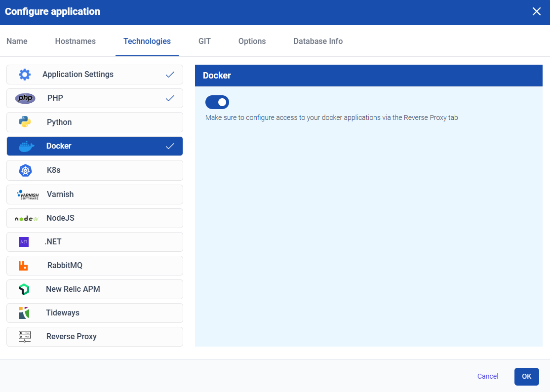Select the PHP technology icon
This screenshot has height=392, width=550.
(x=25, y=98)
